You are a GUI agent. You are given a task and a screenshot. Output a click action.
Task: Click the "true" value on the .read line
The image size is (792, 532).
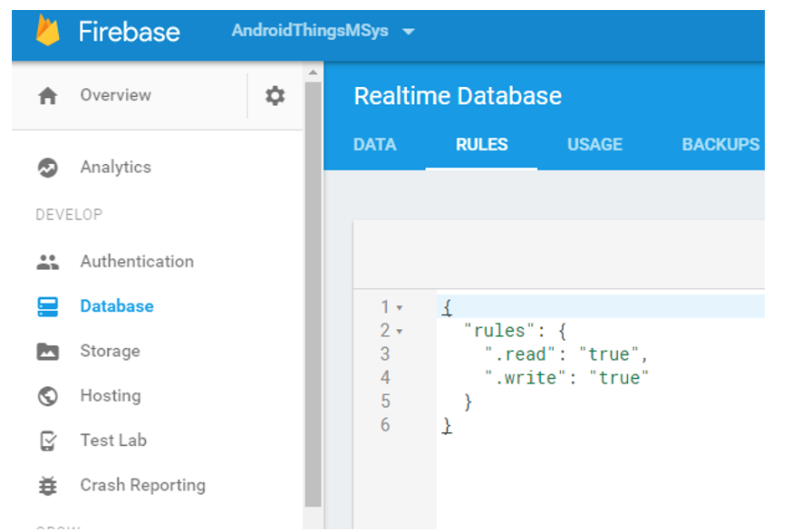tap(609, 354)
